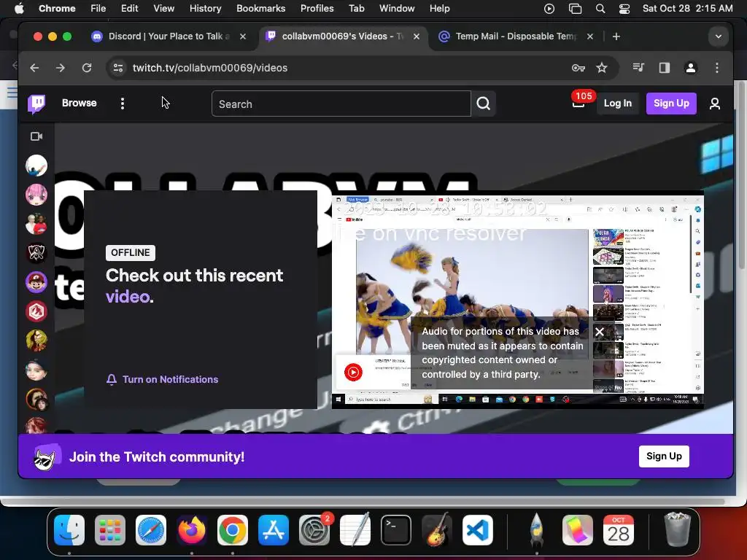Open the Twitch more options dots menu
This screenshot has width=747, height=560.
[123, 104]
